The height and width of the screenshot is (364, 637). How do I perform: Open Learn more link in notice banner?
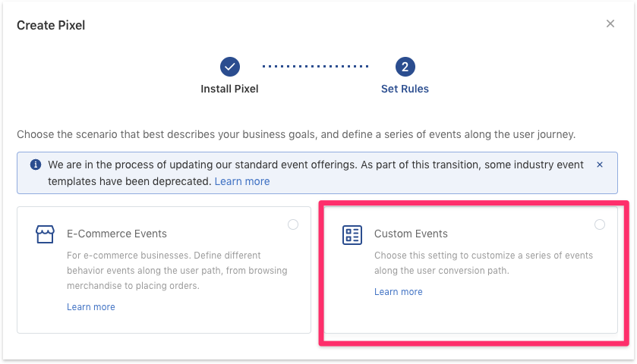pos(241,181)
